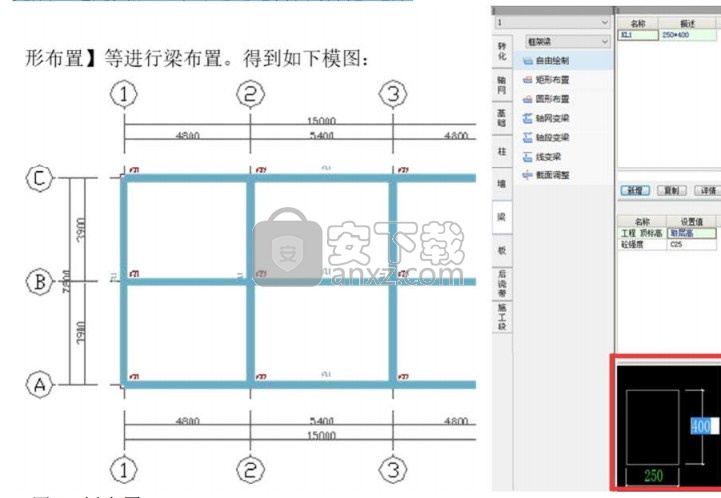This screenshot has height=498, width=721.
Task: Click the axis C bubble in drawing
Action: 40,178
